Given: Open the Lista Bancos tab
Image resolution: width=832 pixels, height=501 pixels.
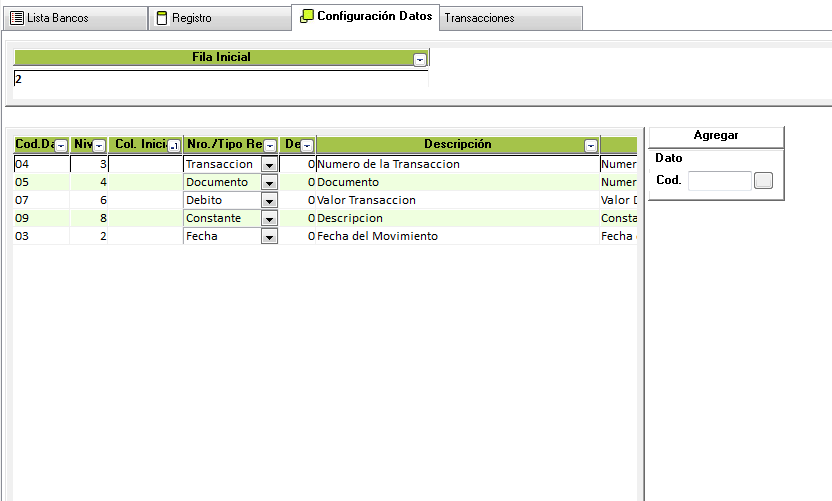Looking at the screenshot, I should 75,18.
